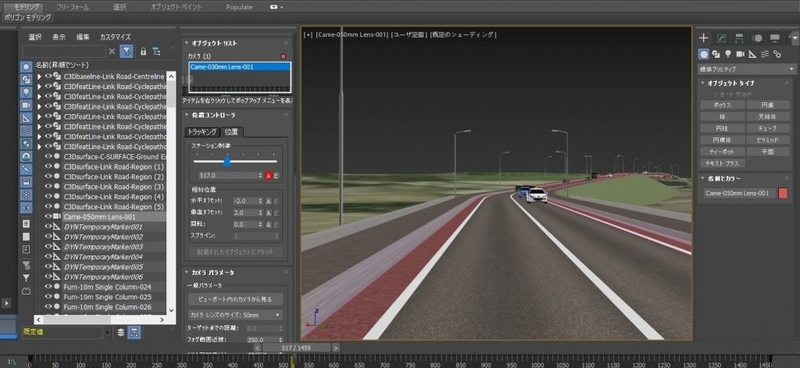
Task: Click the ポリゴン モデリング button
Action: (28, 17)
